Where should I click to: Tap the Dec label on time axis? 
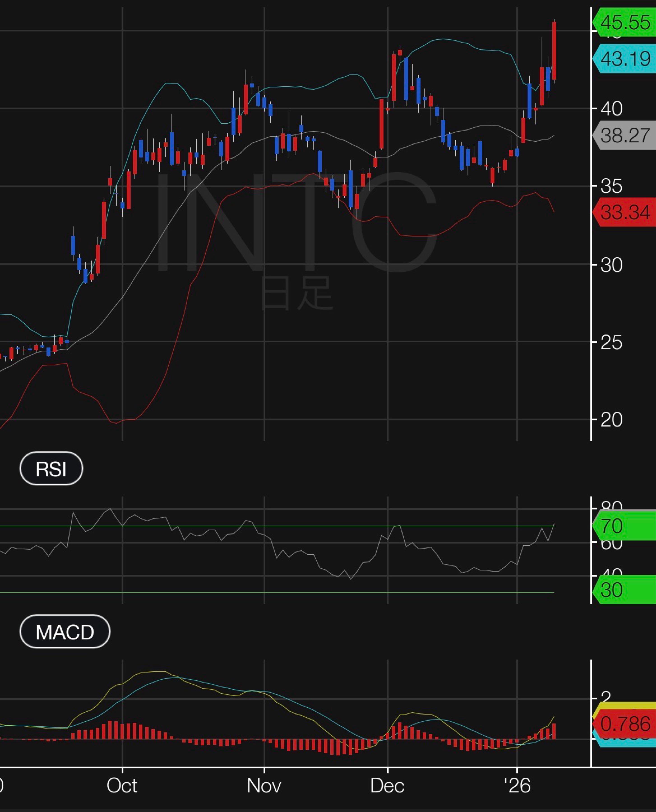[x=387, y=786]
